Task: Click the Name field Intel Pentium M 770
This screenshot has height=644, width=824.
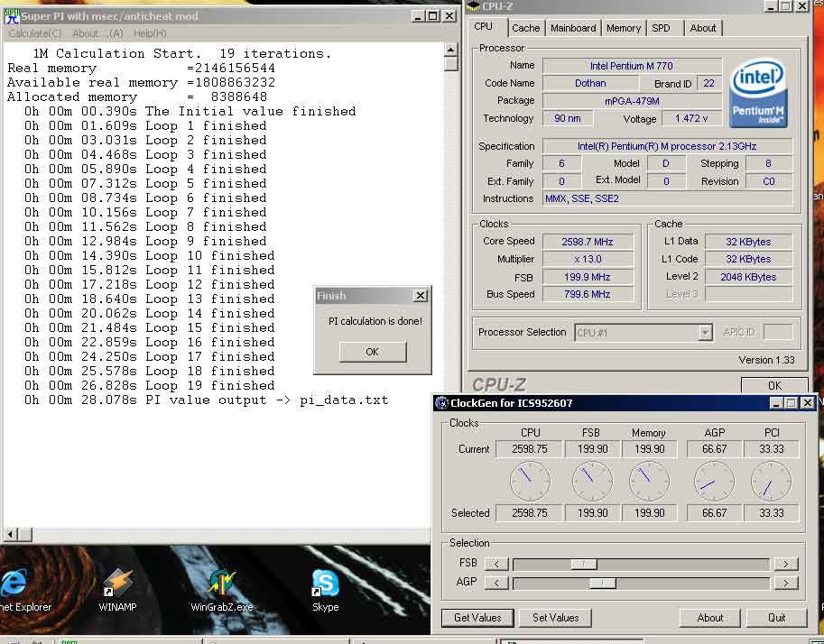Action: [x=631, y=66]
